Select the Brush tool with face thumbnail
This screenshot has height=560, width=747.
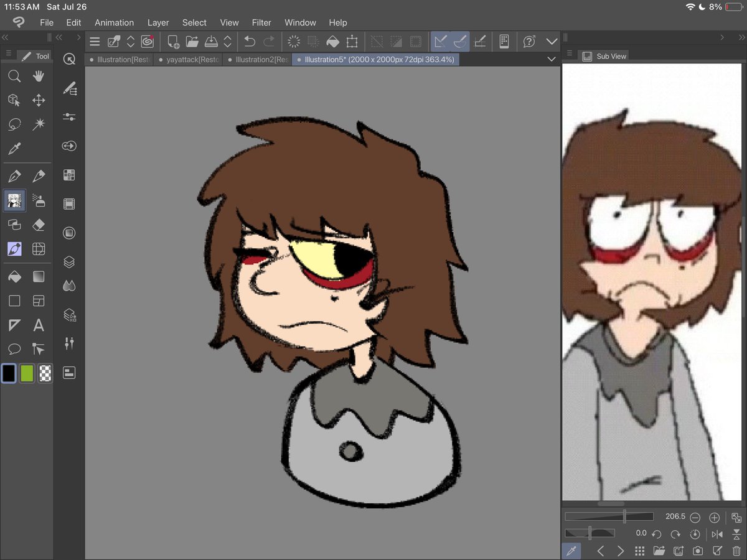pos(14,200)
